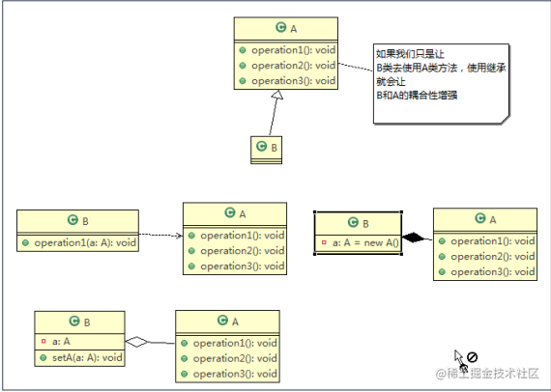
Task: Click the filled composition diamond beside selected B
Action: point(414,238)
